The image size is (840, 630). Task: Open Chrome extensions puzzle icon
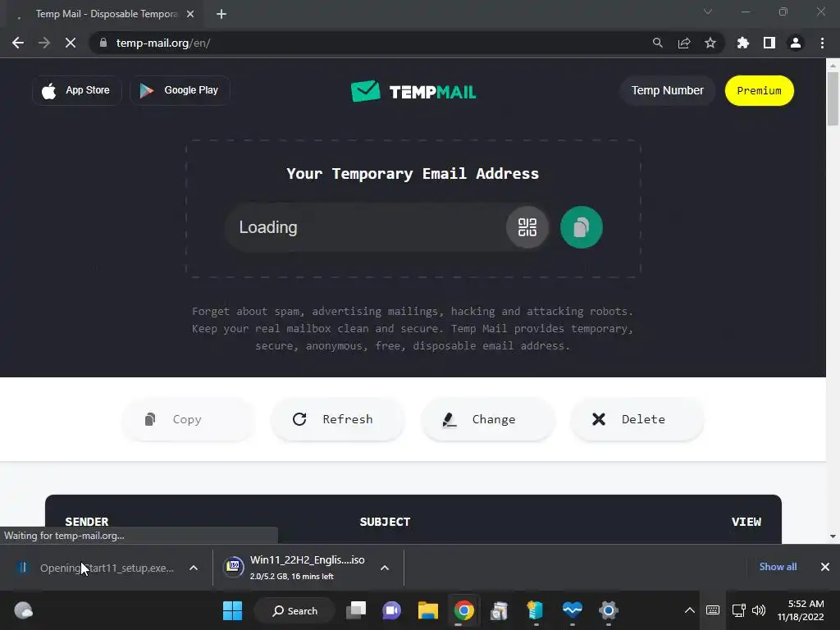point(743,43)
